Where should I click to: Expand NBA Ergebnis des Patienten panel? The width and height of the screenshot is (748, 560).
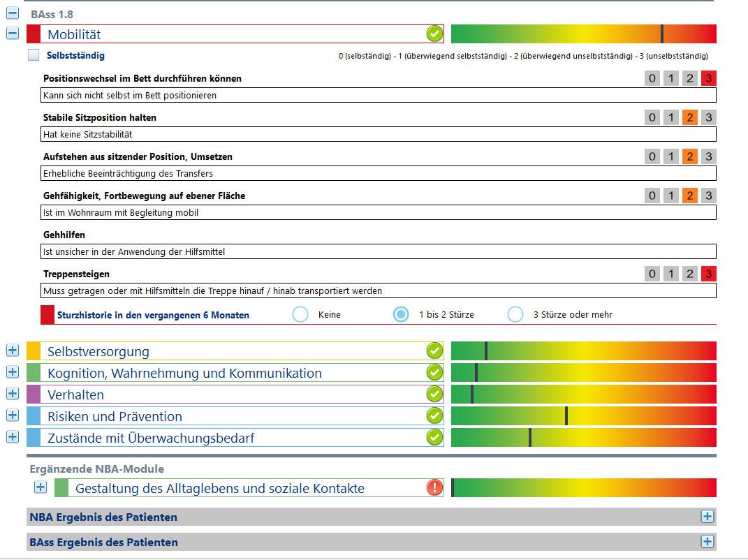pyautogui.click(x=707, y=517)
